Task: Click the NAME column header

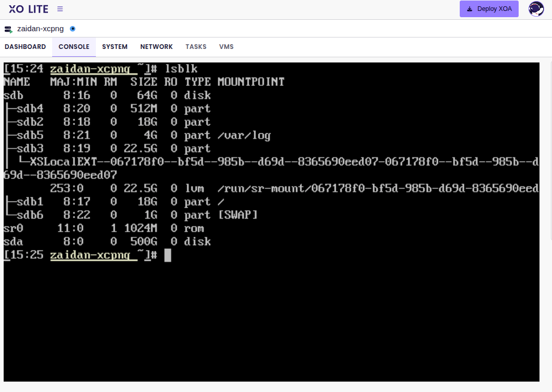Action: 17,82
